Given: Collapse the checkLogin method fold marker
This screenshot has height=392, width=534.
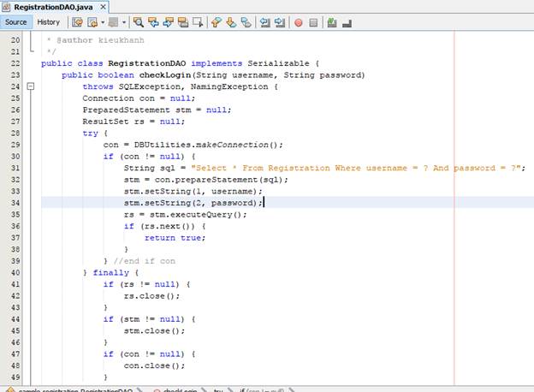Looking at the screenshot, I should tap(31, 86).
